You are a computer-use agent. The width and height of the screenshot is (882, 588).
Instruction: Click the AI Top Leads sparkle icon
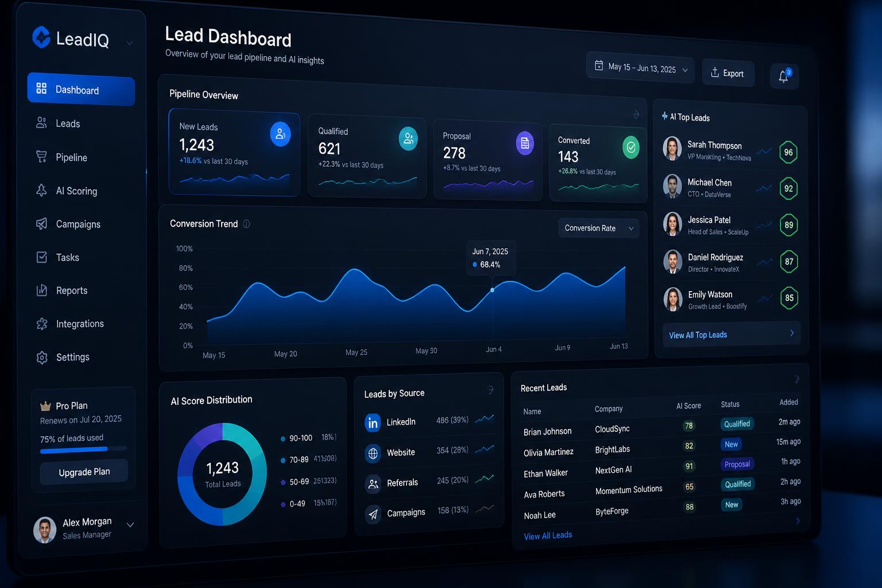[x=664, y=116]
